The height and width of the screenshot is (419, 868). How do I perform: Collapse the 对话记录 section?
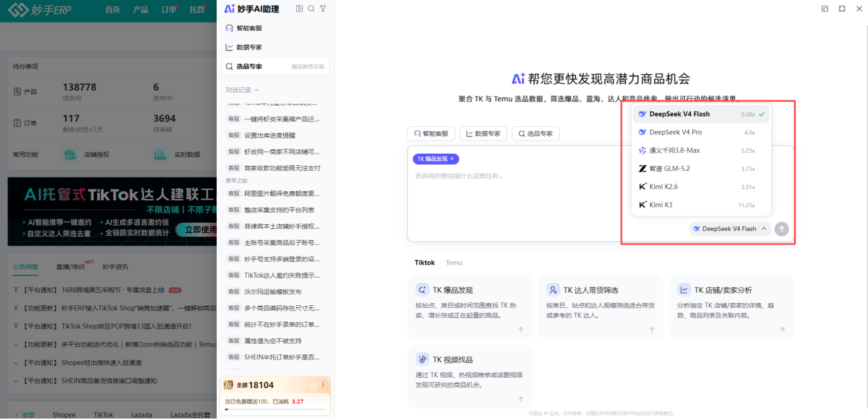[x=243, y=90]
